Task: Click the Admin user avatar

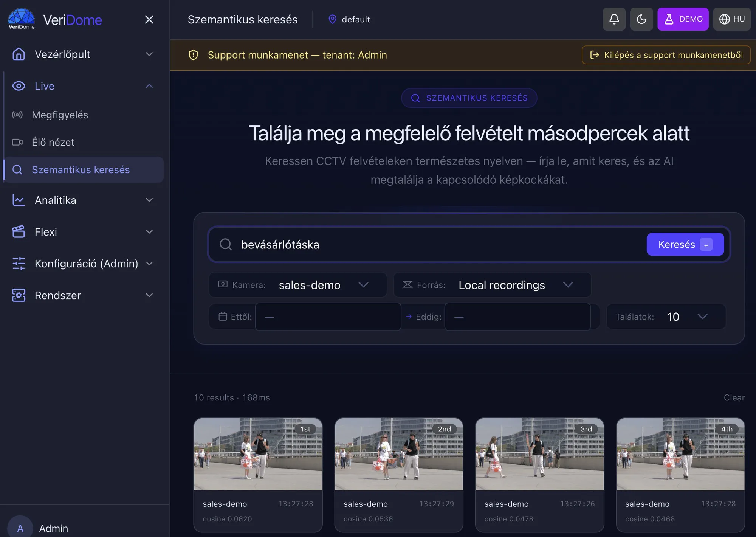Action: 20,528
